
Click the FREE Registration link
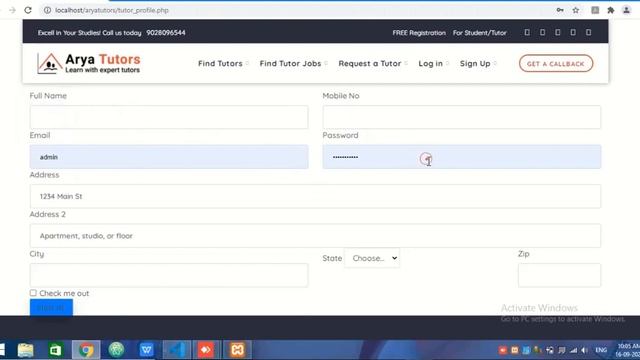pos(419,33)
